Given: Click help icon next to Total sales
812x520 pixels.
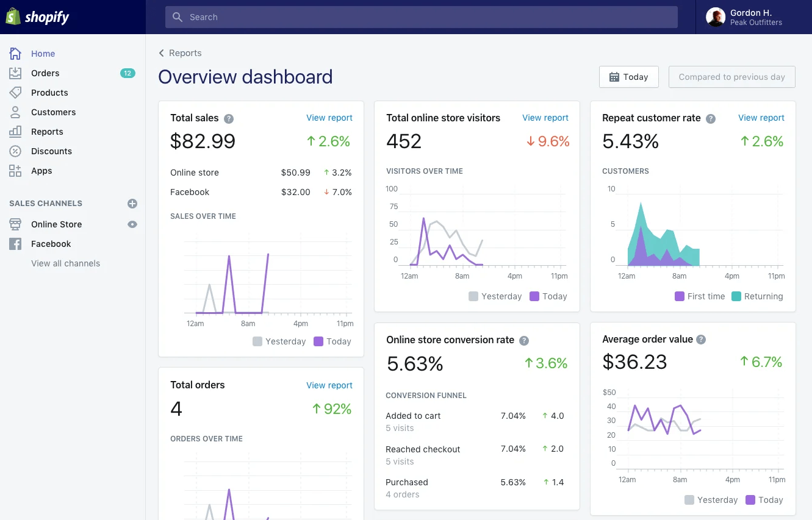Looking at the screenshot, I should coord(229,119).
